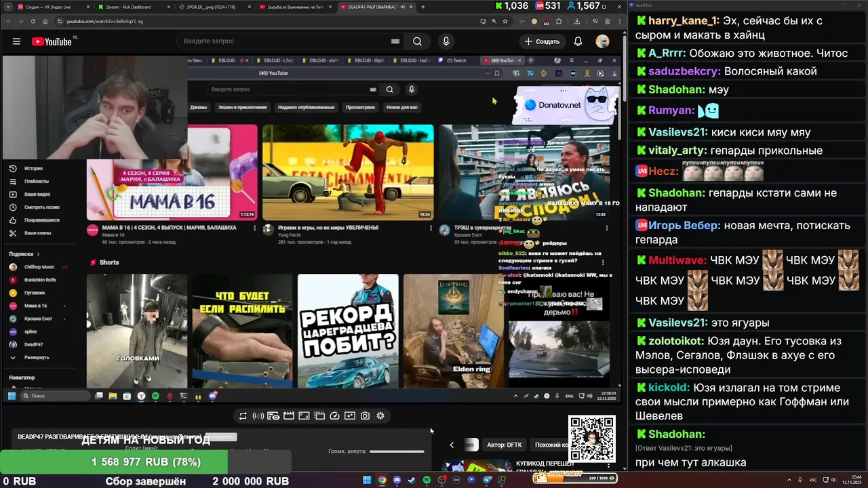Mute the DEADP47 tab via speaker icon
The width and height of the screenshot is (868, 488).
(403, 7)
